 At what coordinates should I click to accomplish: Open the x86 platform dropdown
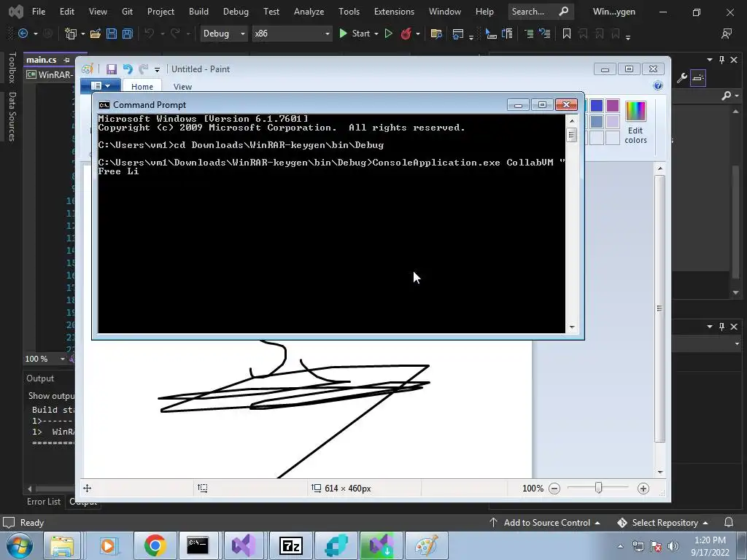tap(292, 34)
